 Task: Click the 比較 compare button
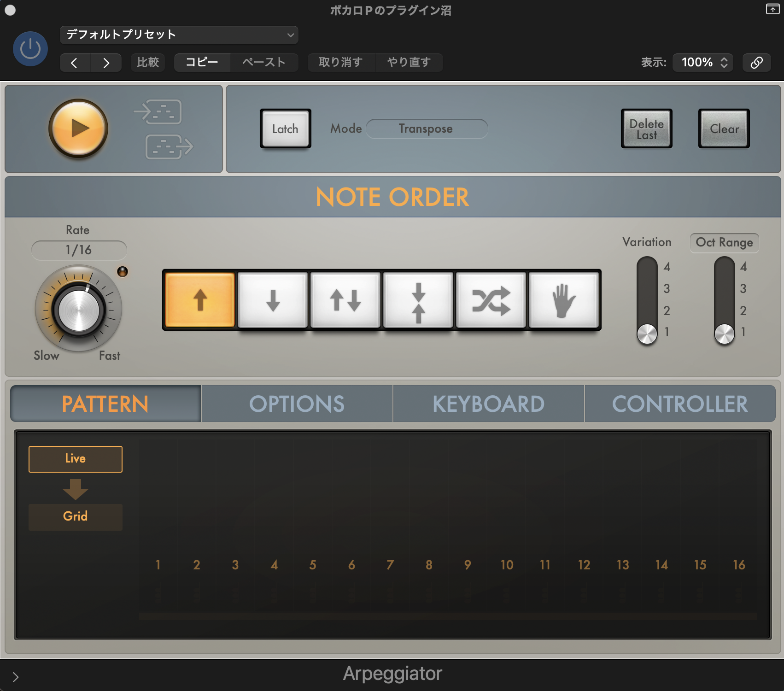point(148,62)
